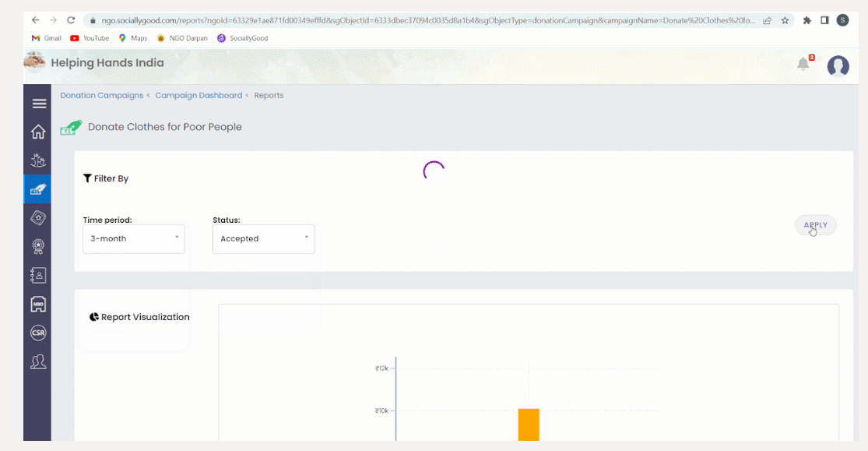Image resolution: width=868 pixels, height=451 pixels.
Task: Go back to Campaign Dashboard breadcrumb
Action: pos(199,95)
